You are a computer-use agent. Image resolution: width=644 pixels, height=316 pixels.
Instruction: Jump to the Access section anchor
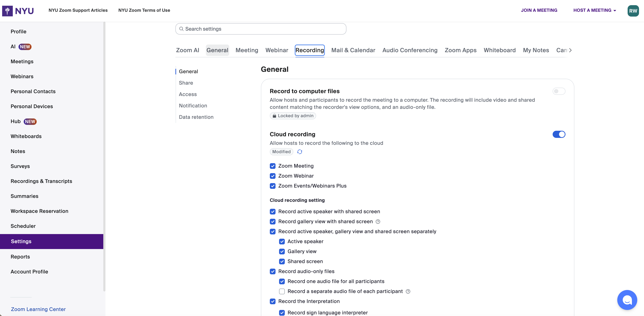pos(188,94)
